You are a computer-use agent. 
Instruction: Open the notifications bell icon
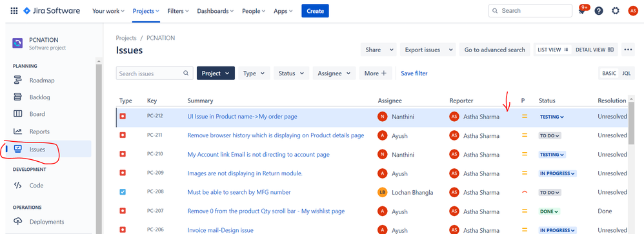click(x=582, y=11)
